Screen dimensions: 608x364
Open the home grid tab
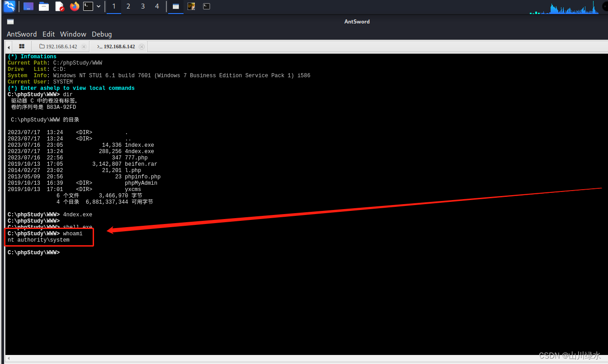pos(22,47)
